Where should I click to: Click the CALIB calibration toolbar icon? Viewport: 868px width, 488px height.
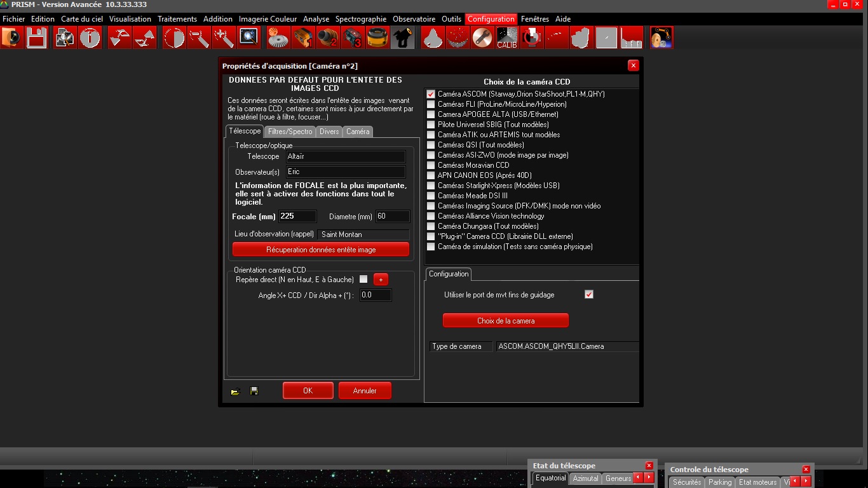click(506, 38)
